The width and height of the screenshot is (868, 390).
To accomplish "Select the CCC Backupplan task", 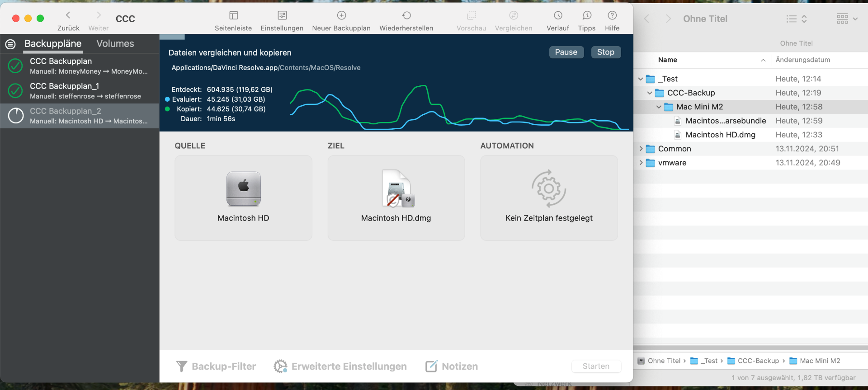I will (x=80, y=66).
